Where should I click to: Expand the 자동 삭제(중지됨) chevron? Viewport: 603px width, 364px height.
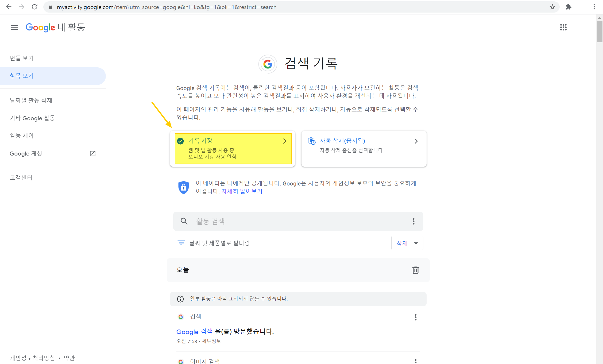tap(416, 141)
